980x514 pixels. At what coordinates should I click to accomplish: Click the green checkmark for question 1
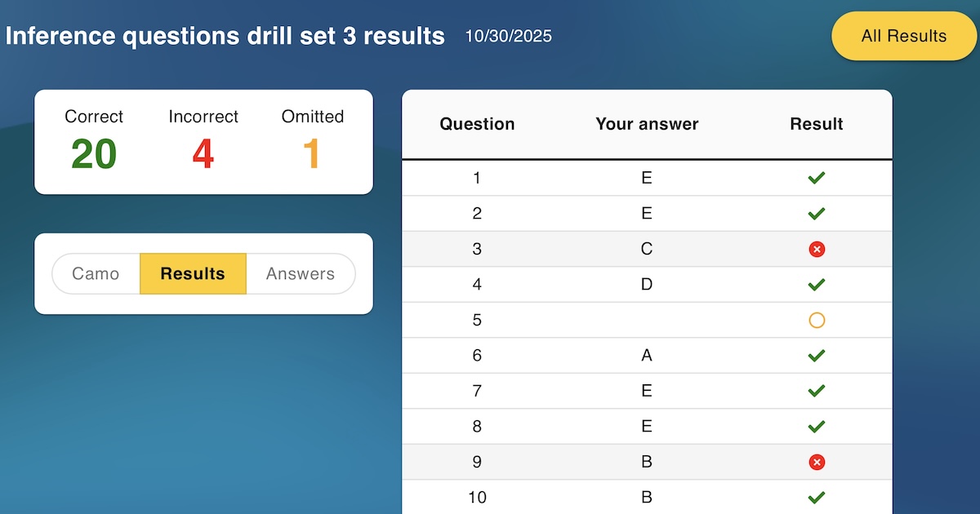coord(816,178)
